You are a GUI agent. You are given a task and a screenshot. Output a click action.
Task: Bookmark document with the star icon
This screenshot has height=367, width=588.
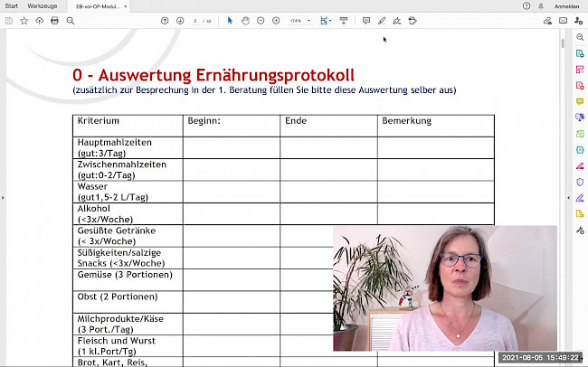tap(24, 21)
